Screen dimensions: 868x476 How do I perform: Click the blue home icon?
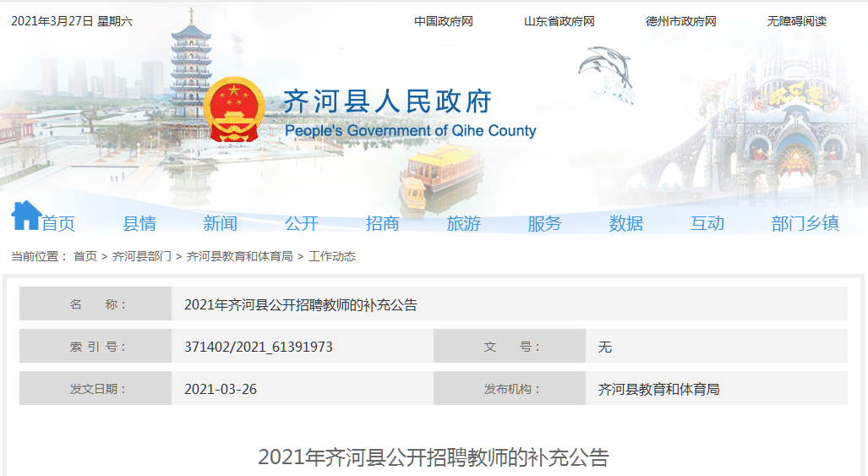pos(26,216)
